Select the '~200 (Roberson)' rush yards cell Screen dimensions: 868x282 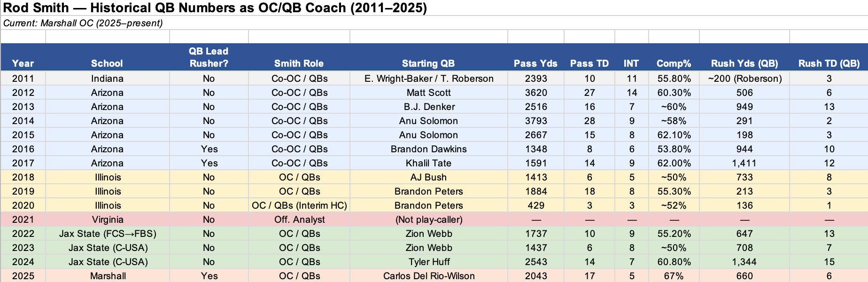tap(744, 78)
